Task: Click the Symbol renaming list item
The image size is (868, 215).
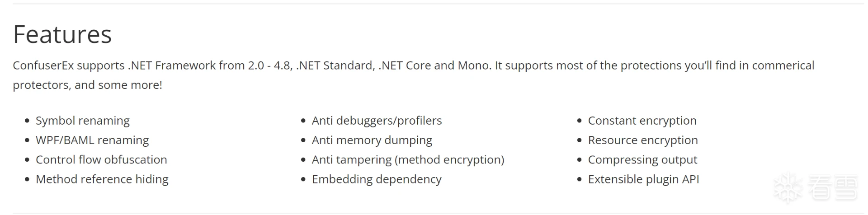Action: 83,121
